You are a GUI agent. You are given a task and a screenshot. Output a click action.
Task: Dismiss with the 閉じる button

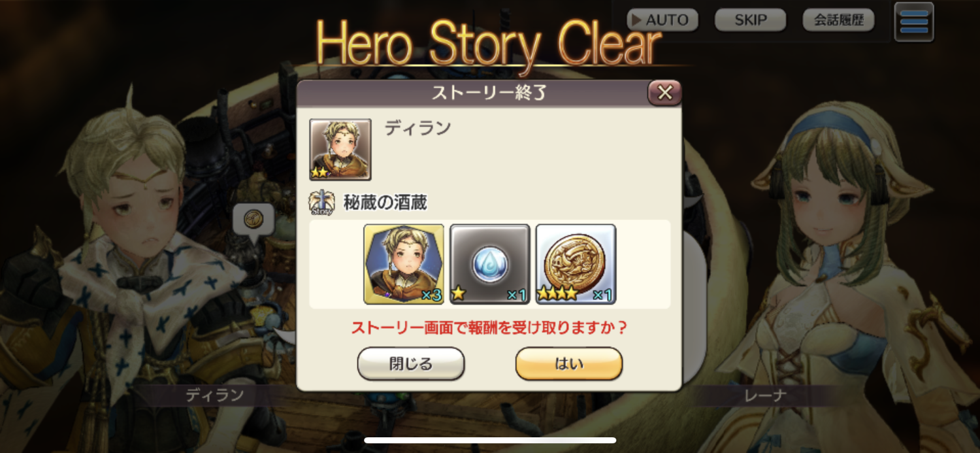[x=411, y=364]
